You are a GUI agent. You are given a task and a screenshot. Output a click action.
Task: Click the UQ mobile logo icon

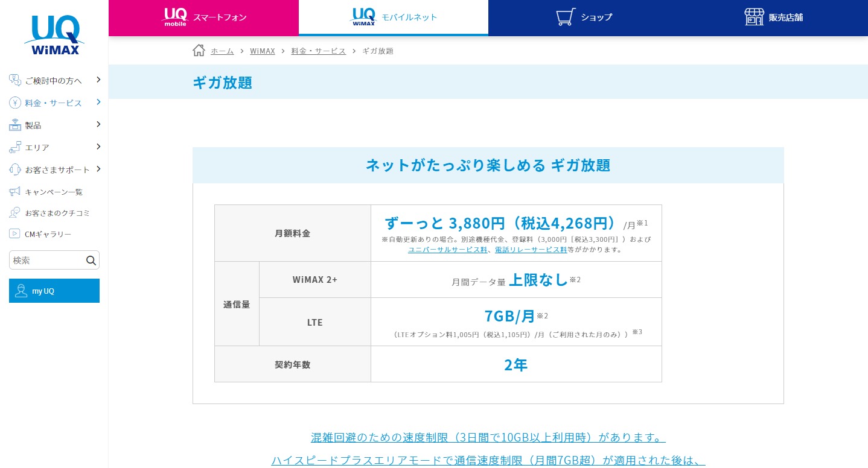[175, 17]
